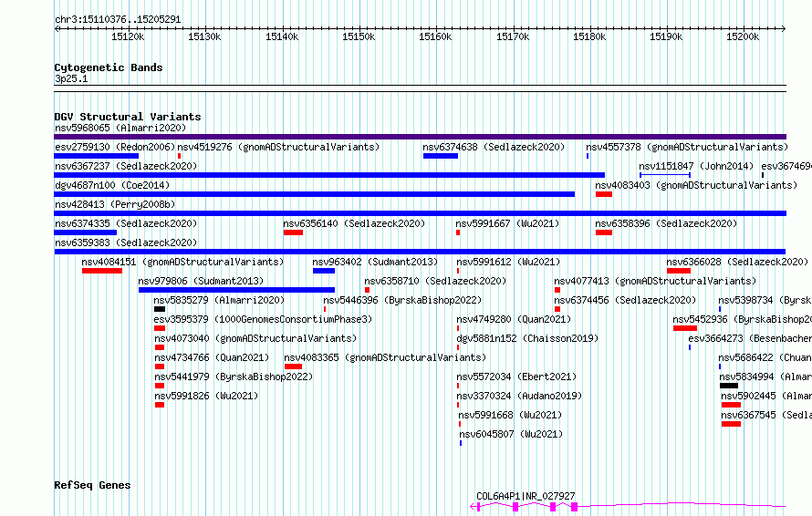This screenshot has width=812, height=516.
Task: Click nsv6359383 (Sedlazeck2020) label
Action: [x=126, y=243]
